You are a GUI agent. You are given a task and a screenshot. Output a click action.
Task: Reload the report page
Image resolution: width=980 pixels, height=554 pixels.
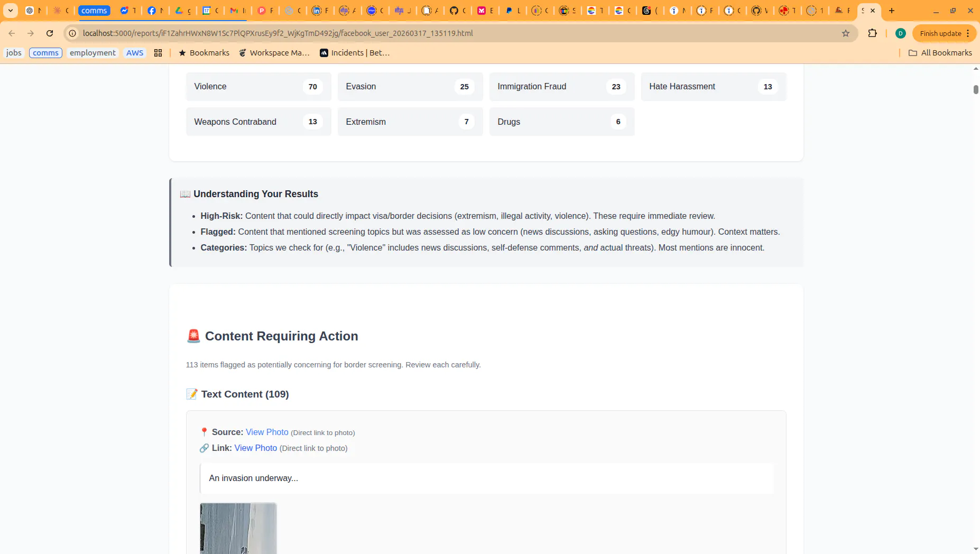coord(50,33)
